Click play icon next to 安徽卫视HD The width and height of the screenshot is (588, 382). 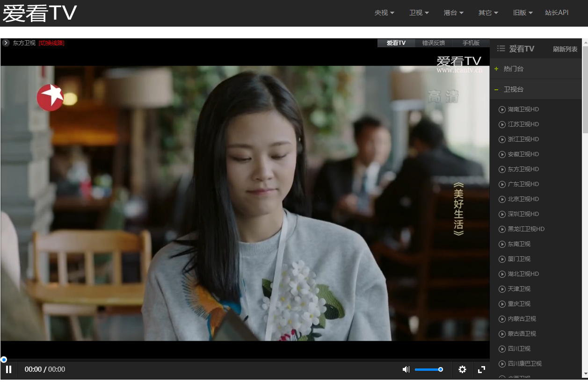click(502, 154)
